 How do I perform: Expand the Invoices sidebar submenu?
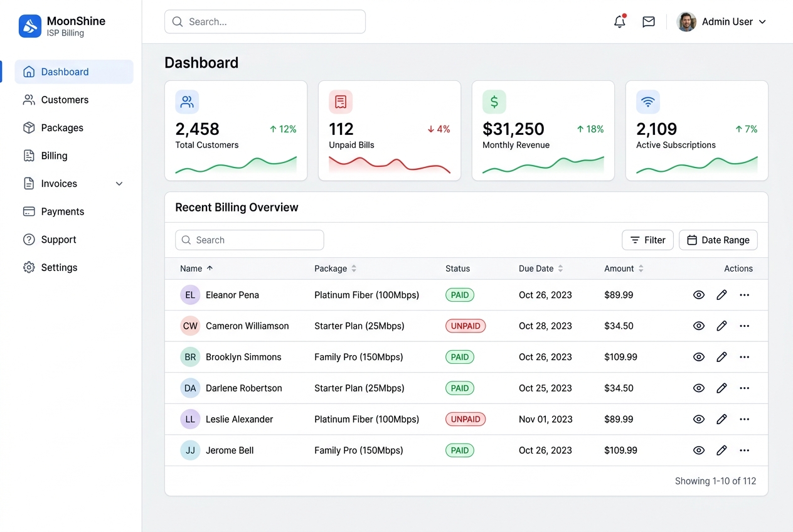(x=119, y=184)
